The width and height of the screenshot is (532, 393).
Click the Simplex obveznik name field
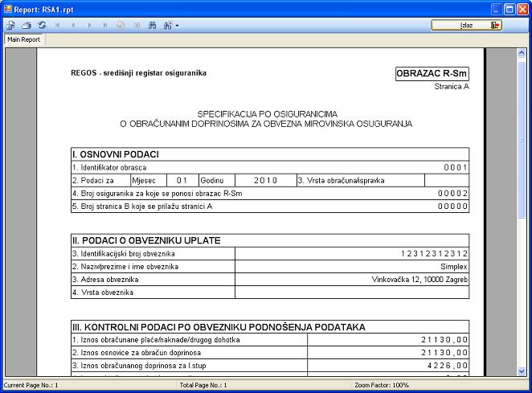[x=454, y=266]
